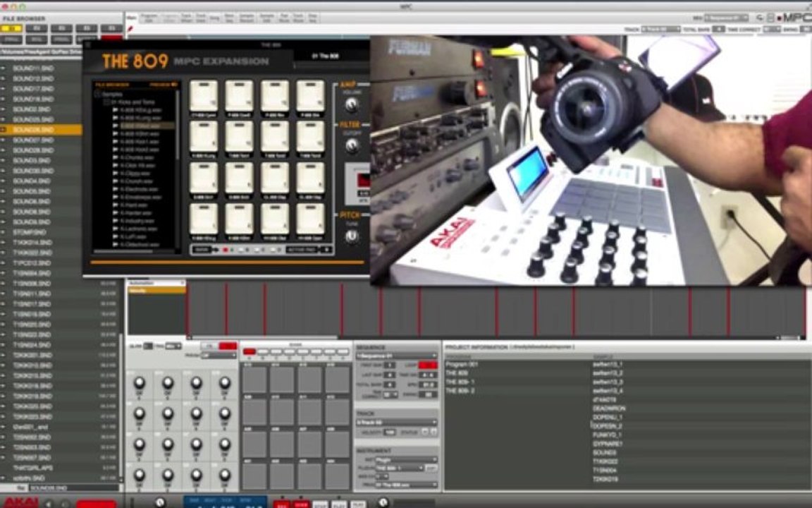Viewport: 812px width, 508px height.
Task: Open the Instrument preset dropdown
Action: 407,485
